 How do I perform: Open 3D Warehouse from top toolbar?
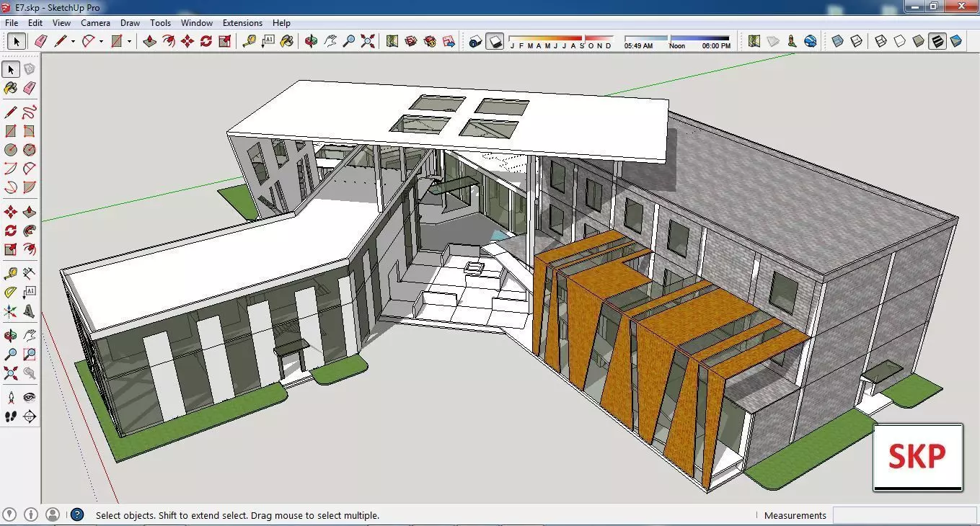411,41
